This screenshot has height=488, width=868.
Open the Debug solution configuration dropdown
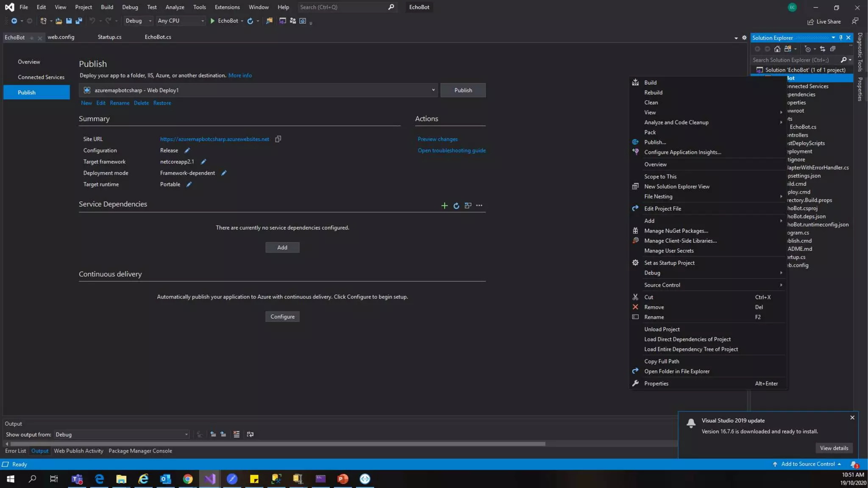(x=139, y=21)
